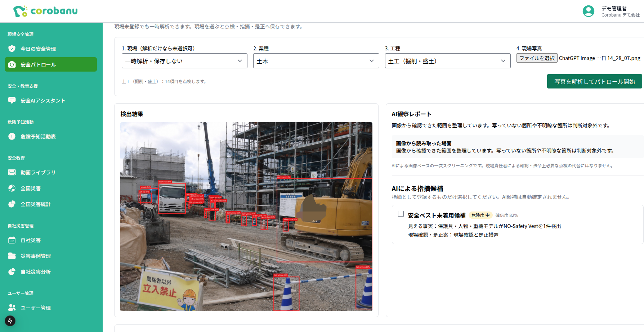Open 危険予知活動表 menu item

pos(51,136)
